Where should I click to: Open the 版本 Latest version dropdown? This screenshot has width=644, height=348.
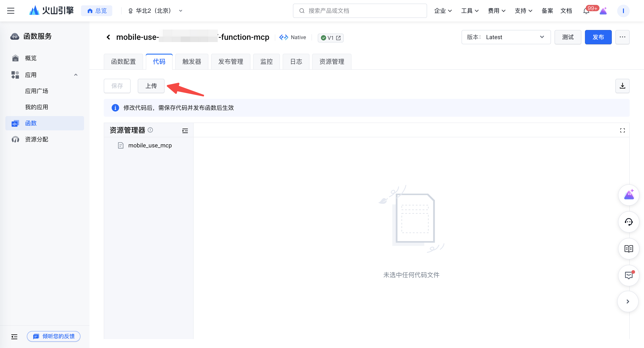(x=506, y=37)
